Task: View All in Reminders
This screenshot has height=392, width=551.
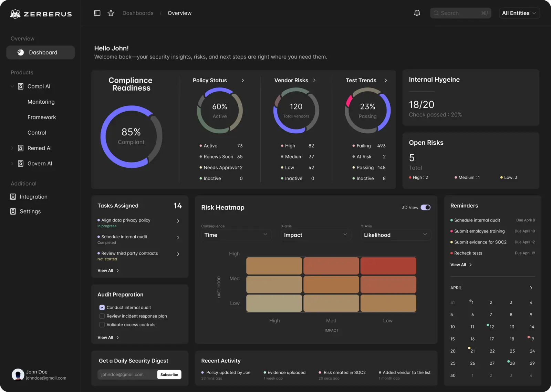Action: coord(461,265)
